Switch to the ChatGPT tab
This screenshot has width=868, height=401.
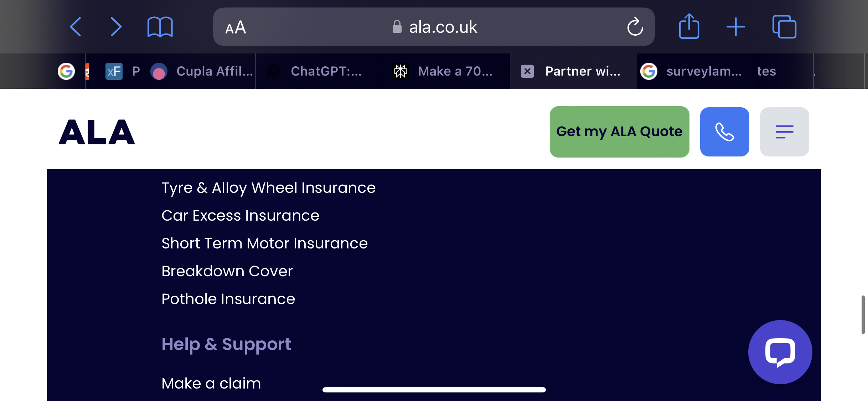pos(319,71)
